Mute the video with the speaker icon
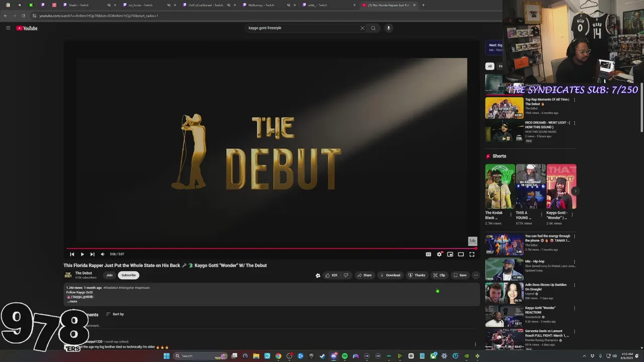 (103, 254)
